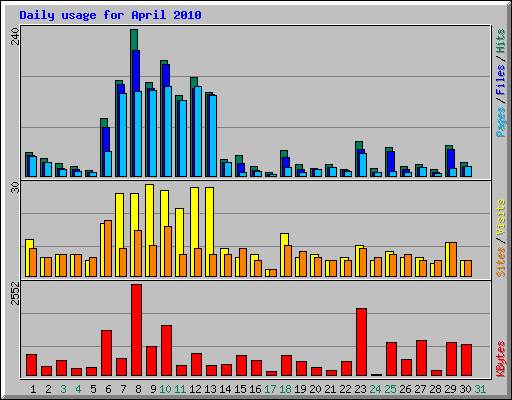The width and height of the screenshot is (512, 400).
Task: Click day number 29 on the axis
Action: [x=450, y=389]
